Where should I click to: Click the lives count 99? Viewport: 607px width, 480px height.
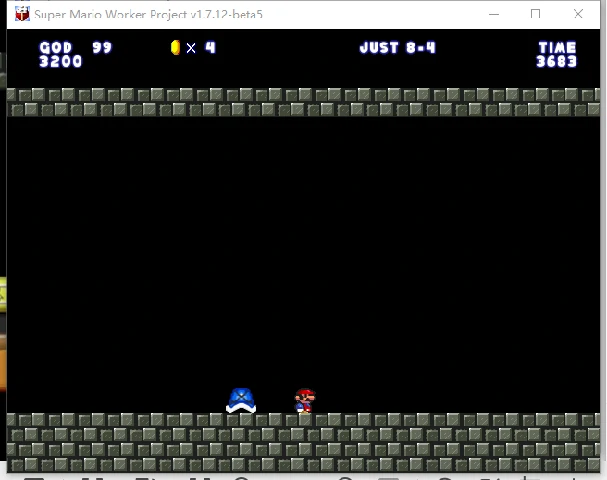(102, 48)
